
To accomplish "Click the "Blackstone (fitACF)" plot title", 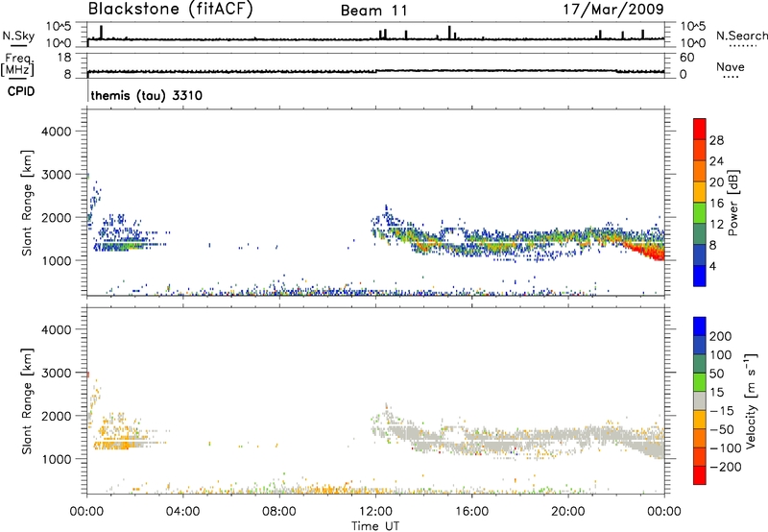I will coord(170,9).
